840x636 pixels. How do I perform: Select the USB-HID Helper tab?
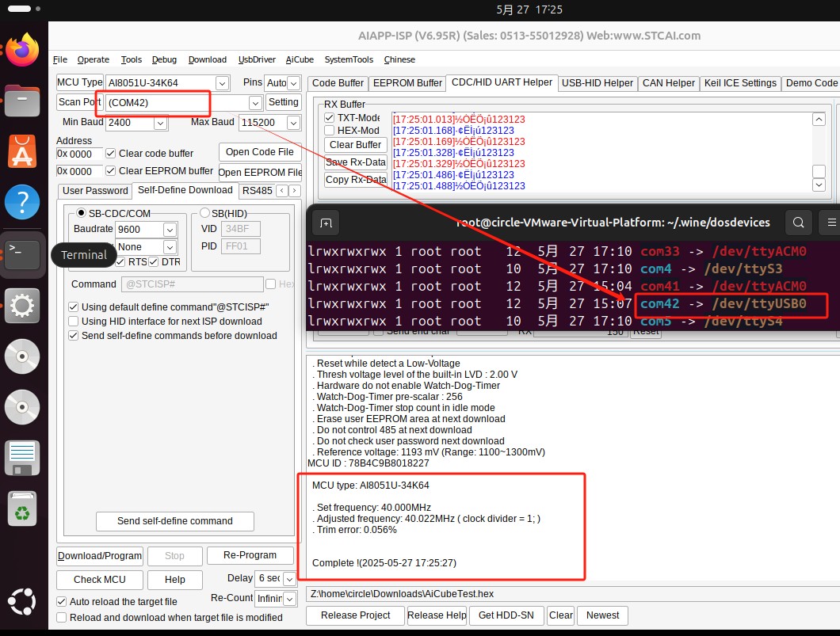pyautogui.click(x=598, y=83)
